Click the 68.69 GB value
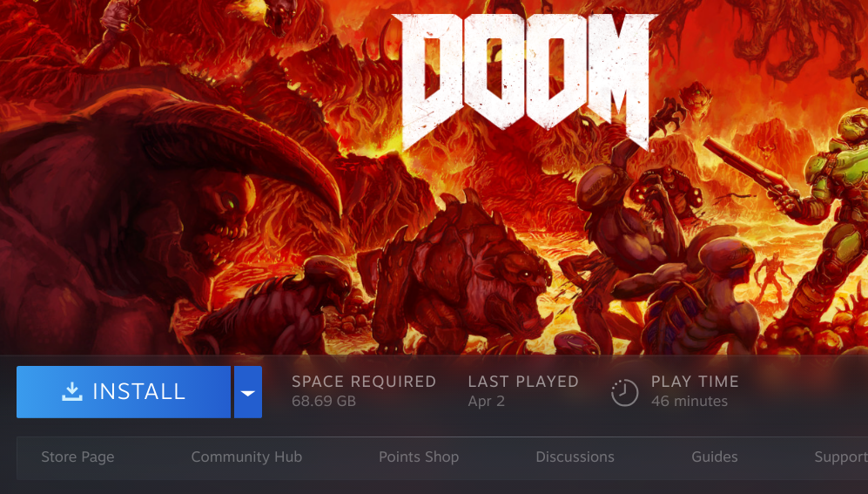 324,401
